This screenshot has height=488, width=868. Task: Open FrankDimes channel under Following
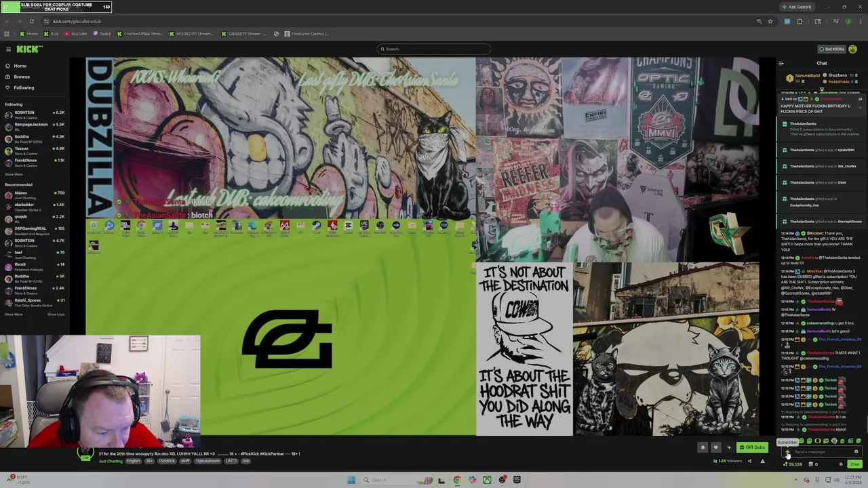click(34, 162)
